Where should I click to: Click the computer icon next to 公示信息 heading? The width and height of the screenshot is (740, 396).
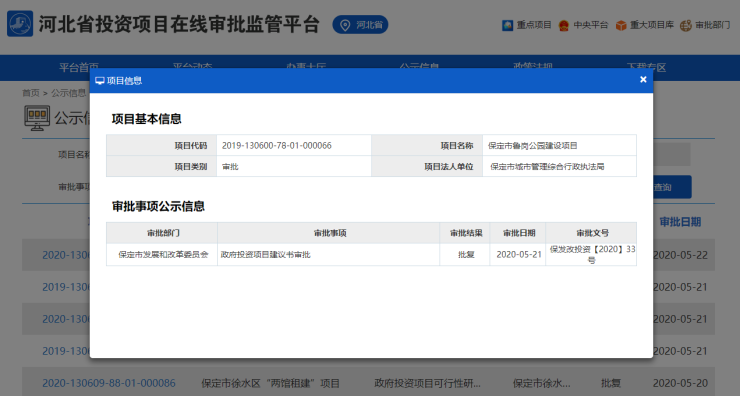click(x=37, y=118)
